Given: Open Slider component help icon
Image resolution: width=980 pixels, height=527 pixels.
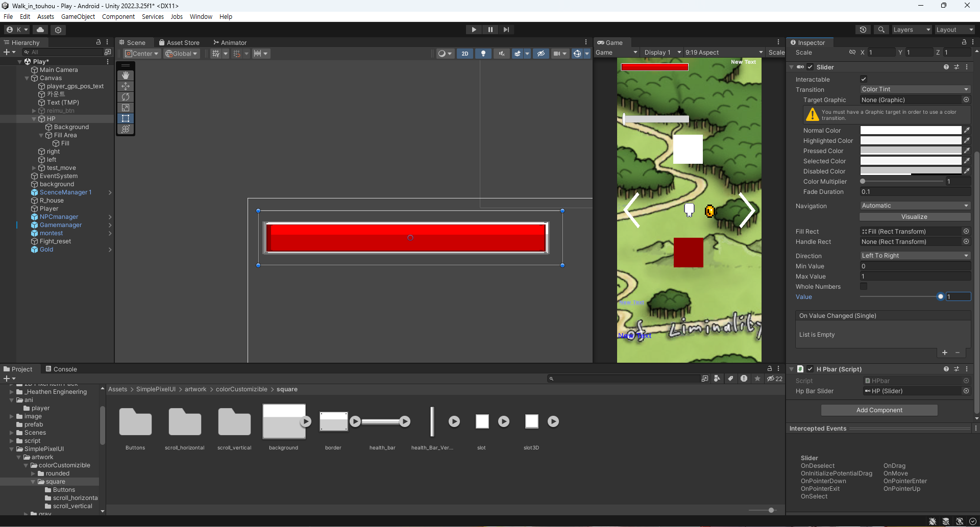Looking at the screenshot, I should [x=946, y=67].
